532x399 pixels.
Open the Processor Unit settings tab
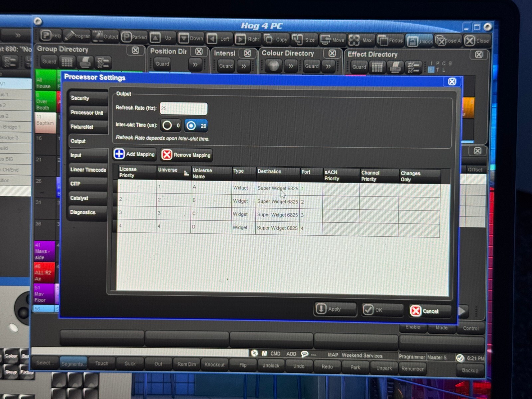click(88, 112)
